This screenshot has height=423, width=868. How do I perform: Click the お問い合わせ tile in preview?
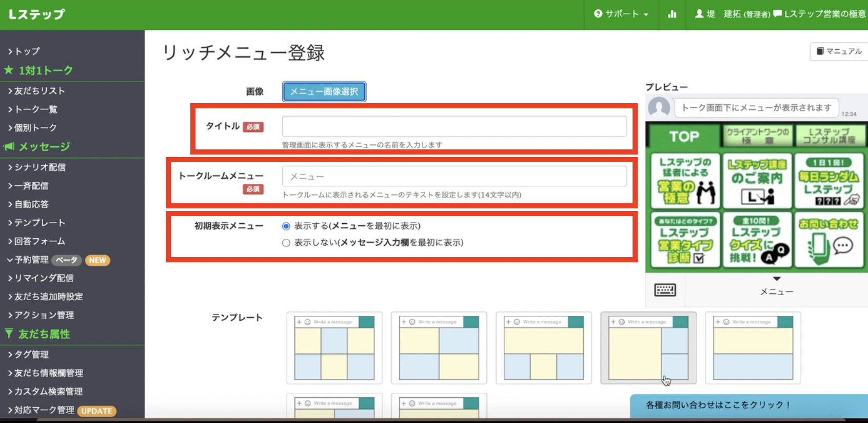828,240
